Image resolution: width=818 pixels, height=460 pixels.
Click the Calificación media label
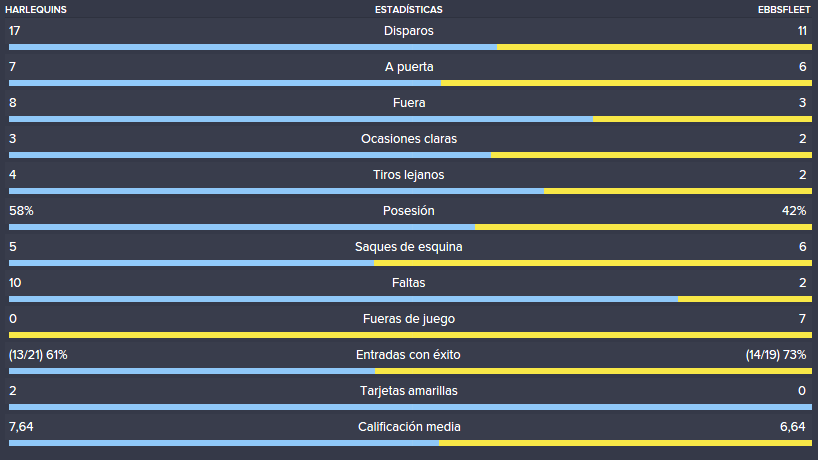tap(409, 427)
